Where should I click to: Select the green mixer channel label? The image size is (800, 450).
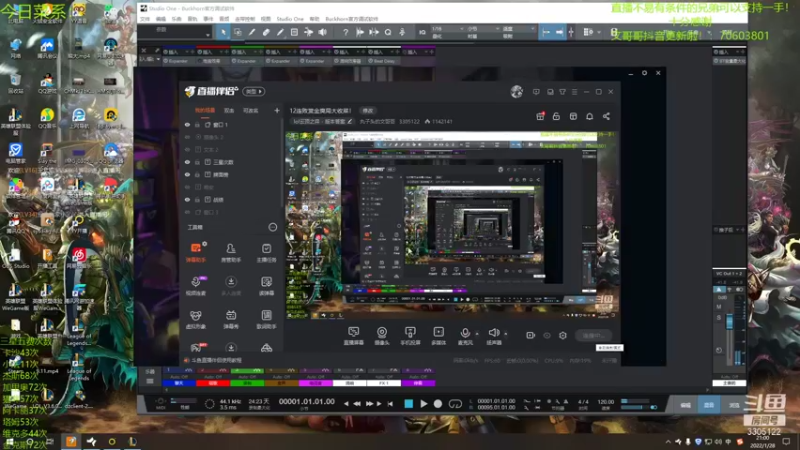[247, 383]
